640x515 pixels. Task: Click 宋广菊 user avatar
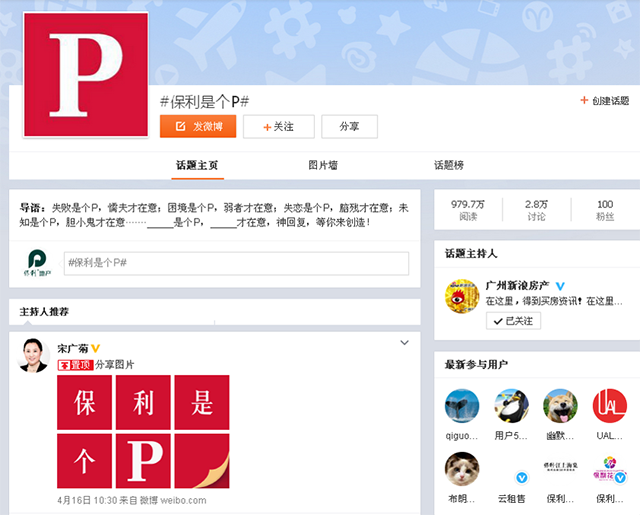pos(33,355)
